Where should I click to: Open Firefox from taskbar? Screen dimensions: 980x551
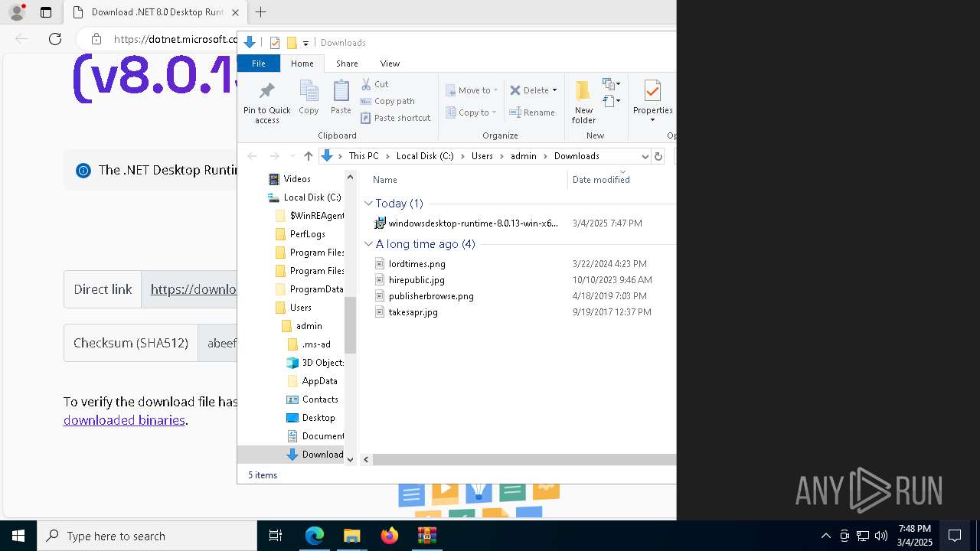tap(390, 536)
